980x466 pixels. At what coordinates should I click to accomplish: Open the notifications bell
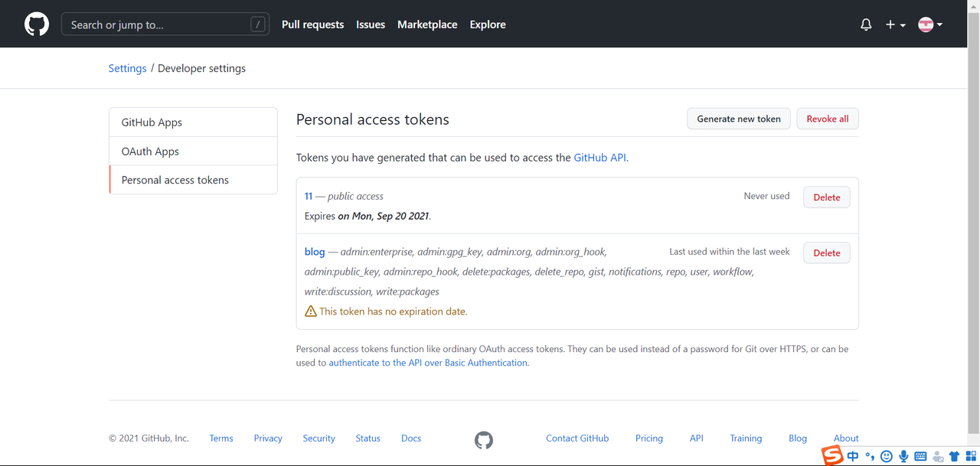pos(866,24)
